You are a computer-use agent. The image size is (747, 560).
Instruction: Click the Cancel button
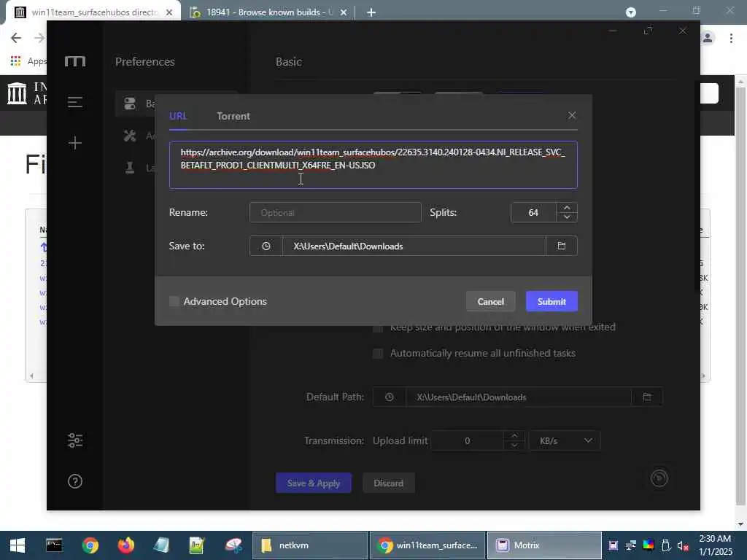[491, 301]
